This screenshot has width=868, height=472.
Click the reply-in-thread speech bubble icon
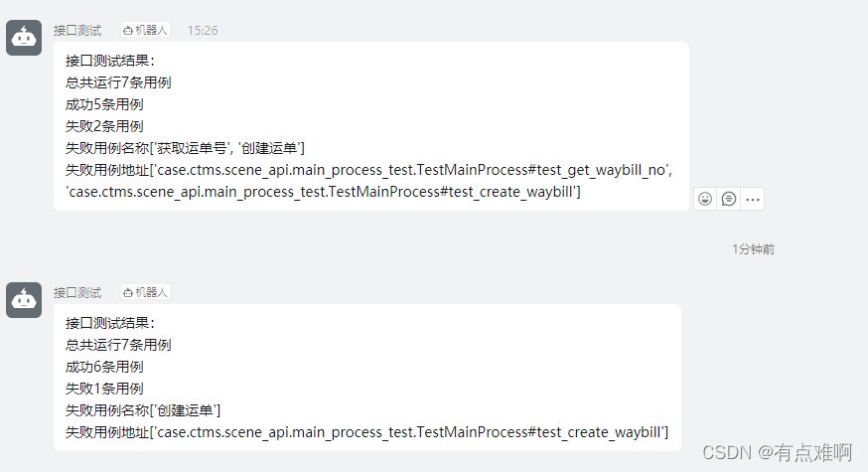pos(729,199)
